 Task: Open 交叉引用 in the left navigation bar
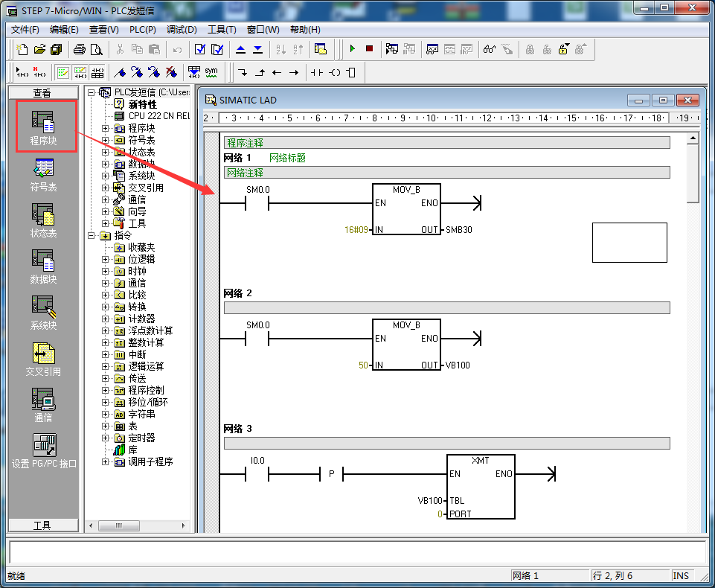pyautogui.click(x=43, y=359)
